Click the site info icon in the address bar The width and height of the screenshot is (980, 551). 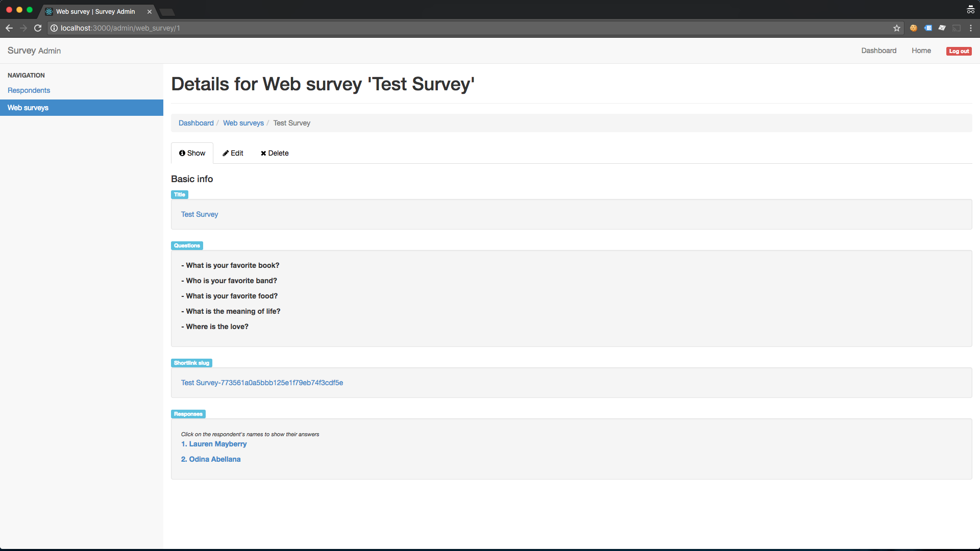coord(54,28)
